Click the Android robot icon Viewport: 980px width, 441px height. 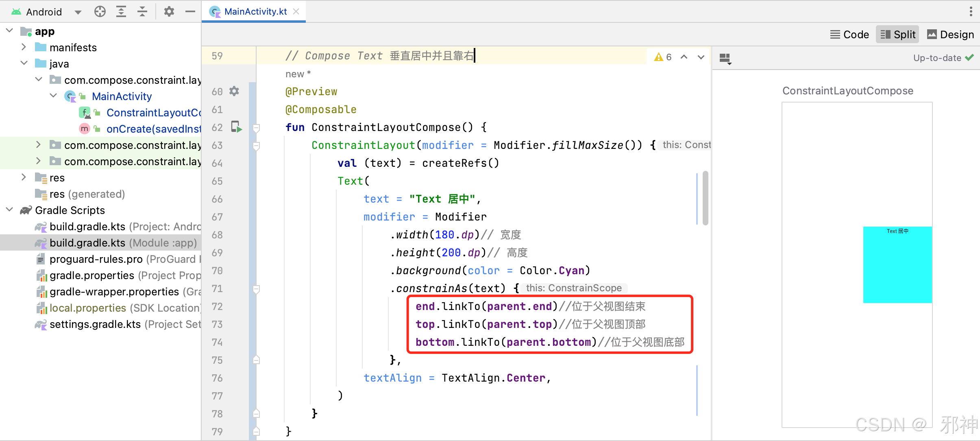[16, 12]
